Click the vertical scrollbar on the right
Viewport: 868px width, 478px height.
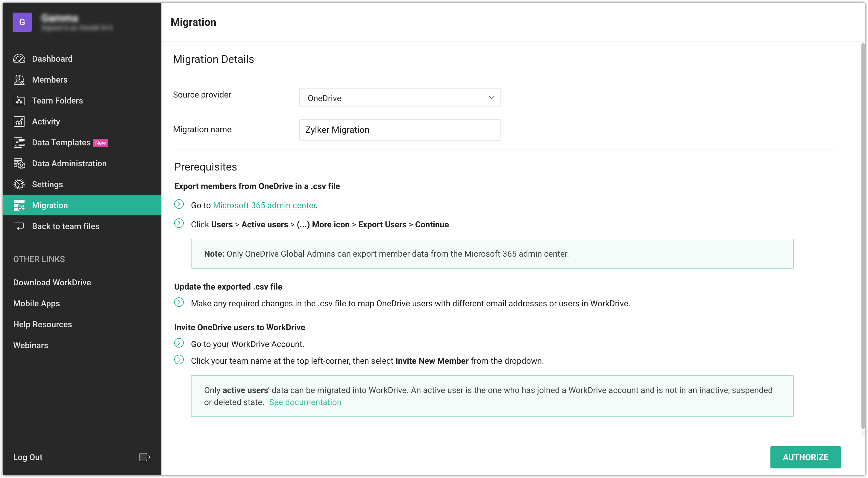pos(862,236)
